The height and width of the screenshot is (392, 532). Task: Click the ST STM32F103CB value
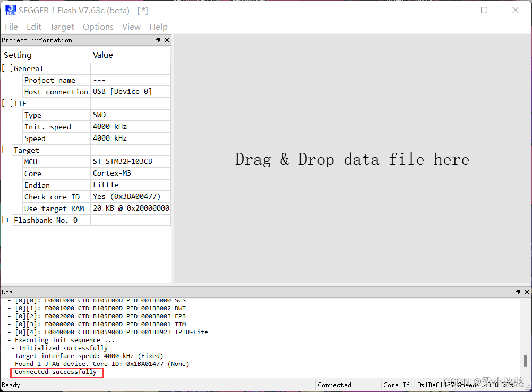[x=123, y=161]
